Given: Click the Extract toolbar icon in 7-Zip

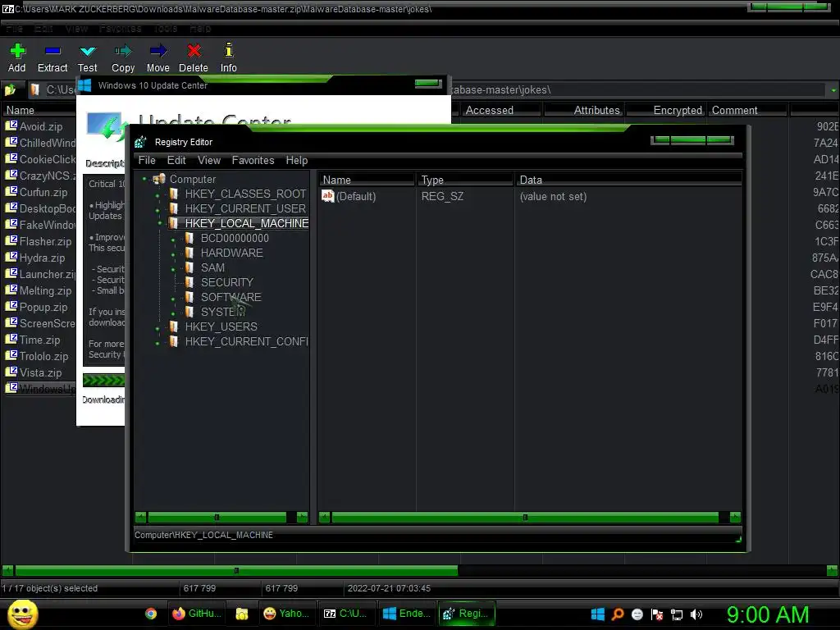Looking at the screenshot, I should (52, 51).
